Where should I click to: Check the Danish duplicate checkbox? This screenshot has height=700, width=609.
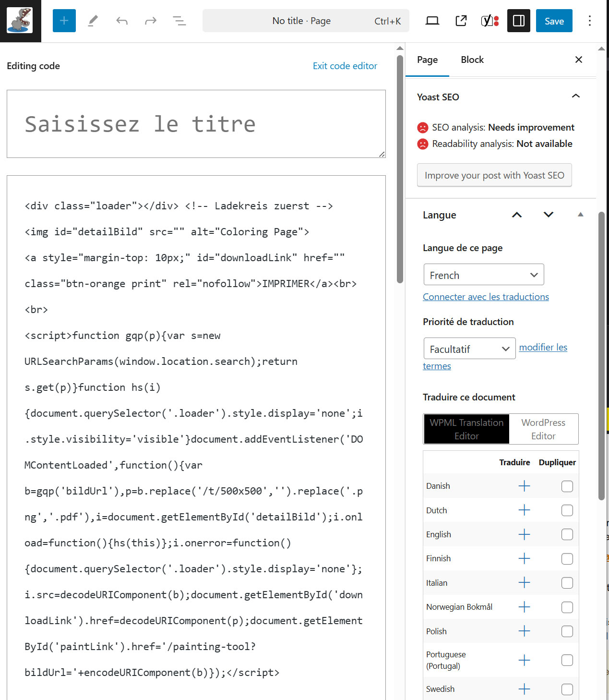click(x=567, y=486)
